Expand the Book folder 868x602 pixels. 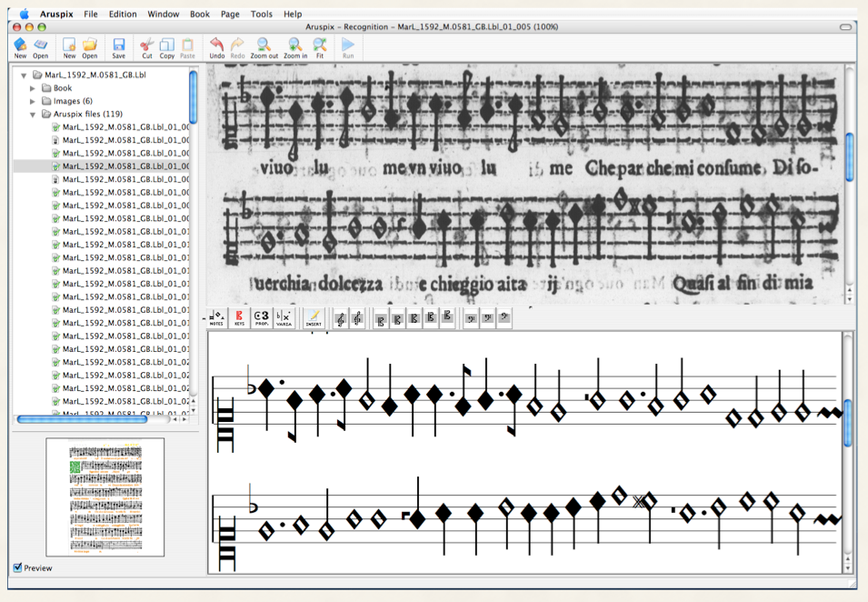pyautogui.click(x=33, y=88)
